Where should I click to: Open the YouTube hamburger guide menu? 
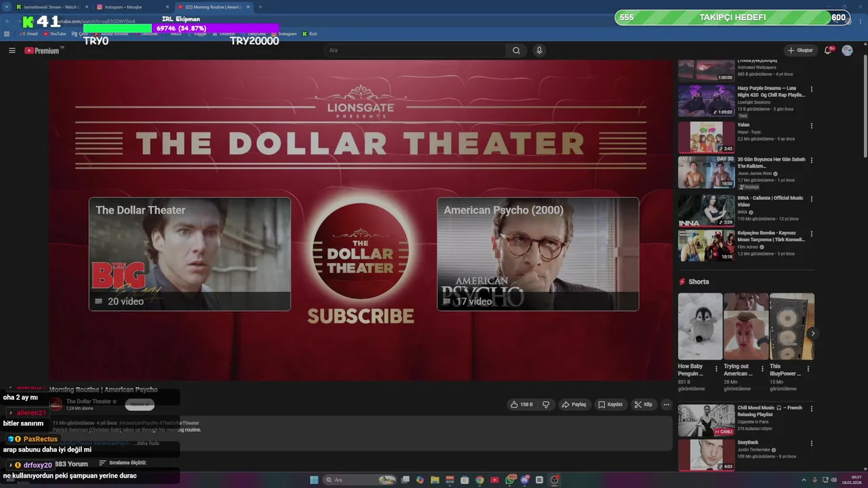click(12, 50)
